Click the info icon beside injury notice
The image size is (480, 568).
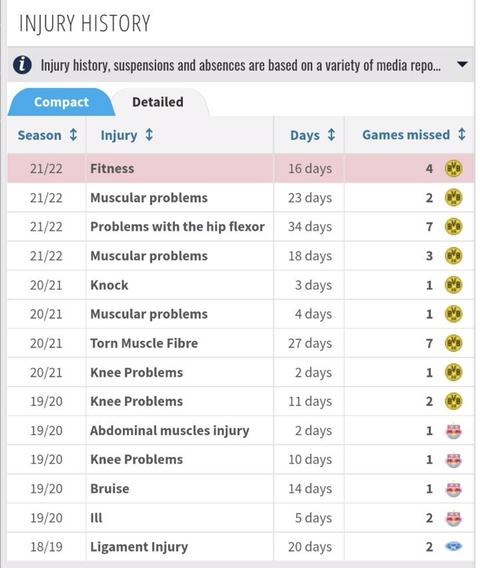(x=22, y=65)
